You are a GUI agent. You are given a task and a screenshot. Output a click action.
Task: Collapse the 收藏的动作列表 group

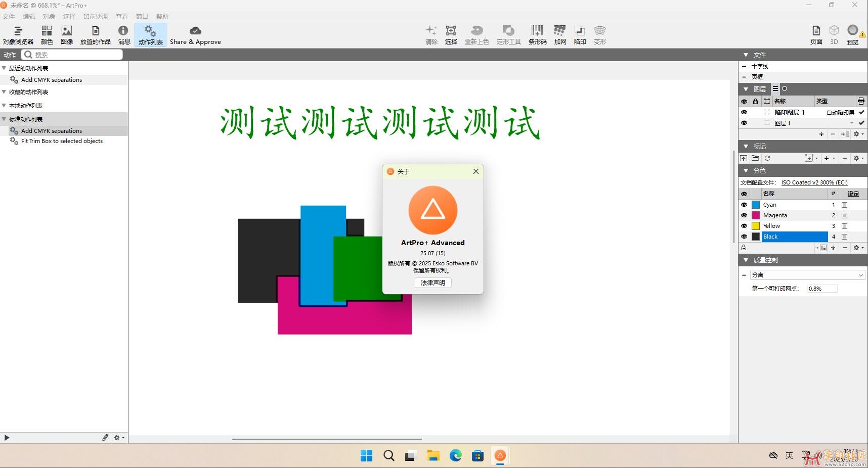pyautogui.click(x=4, y=91)
